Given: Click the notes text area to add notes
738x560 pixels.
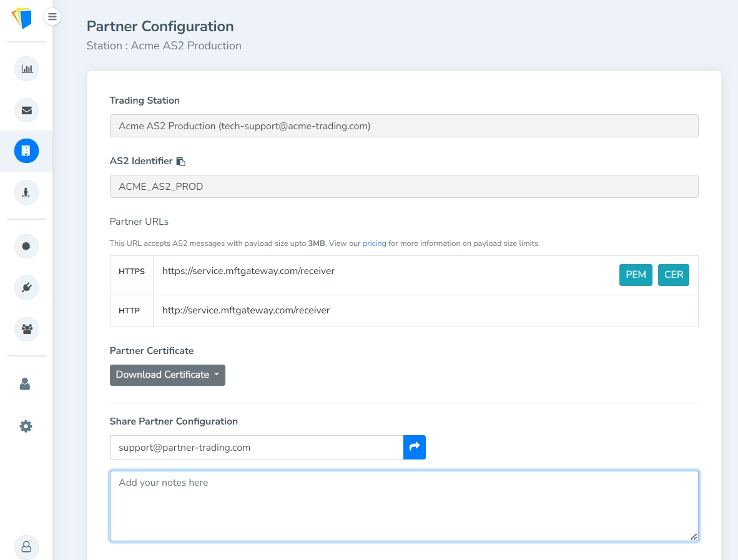Looking at the screenshot, I should [x=404, y=506].
